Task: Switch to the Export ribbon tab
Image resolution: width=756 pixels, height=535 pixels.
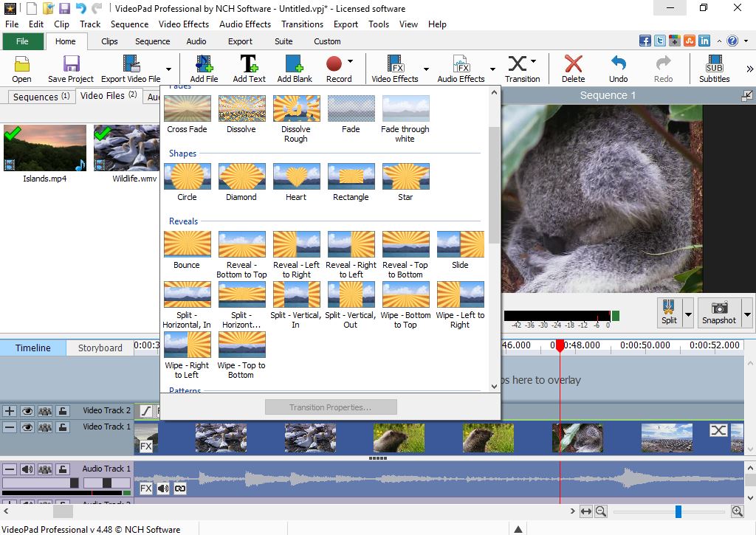Action: click(240, 41)
